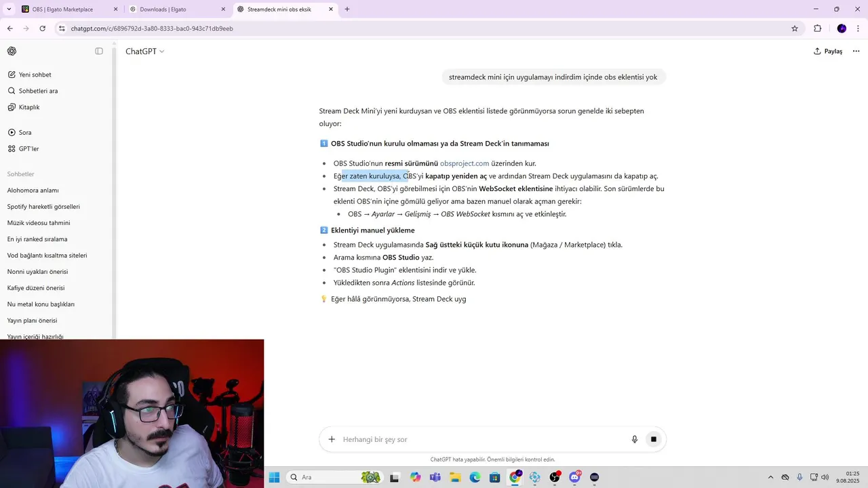Open the browser profile avatar
868x488 pixels.
tap(842, 28)
